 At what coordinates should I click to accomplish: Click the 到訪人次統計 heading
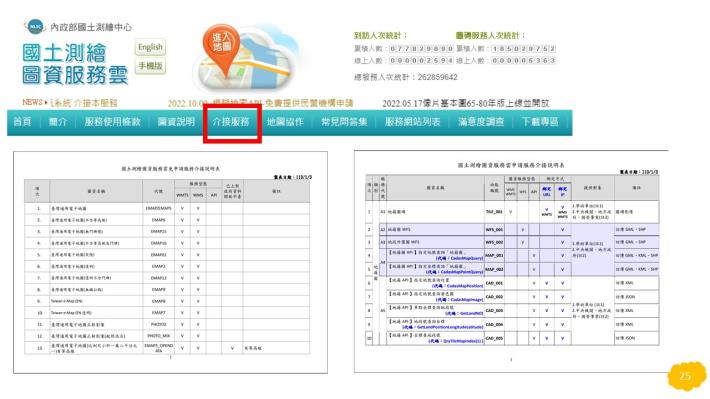click(x=380, y=35)
